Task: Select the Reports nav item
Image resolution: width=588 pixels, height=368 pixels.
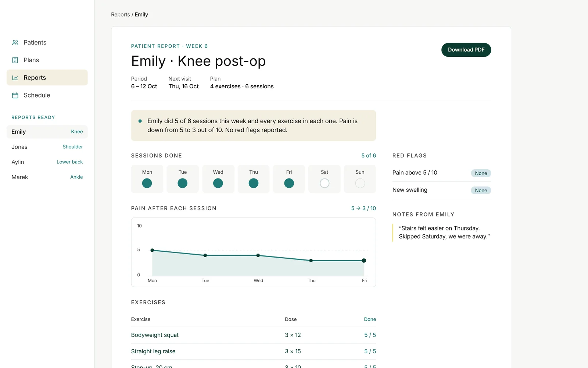Action: coord(47,78)
